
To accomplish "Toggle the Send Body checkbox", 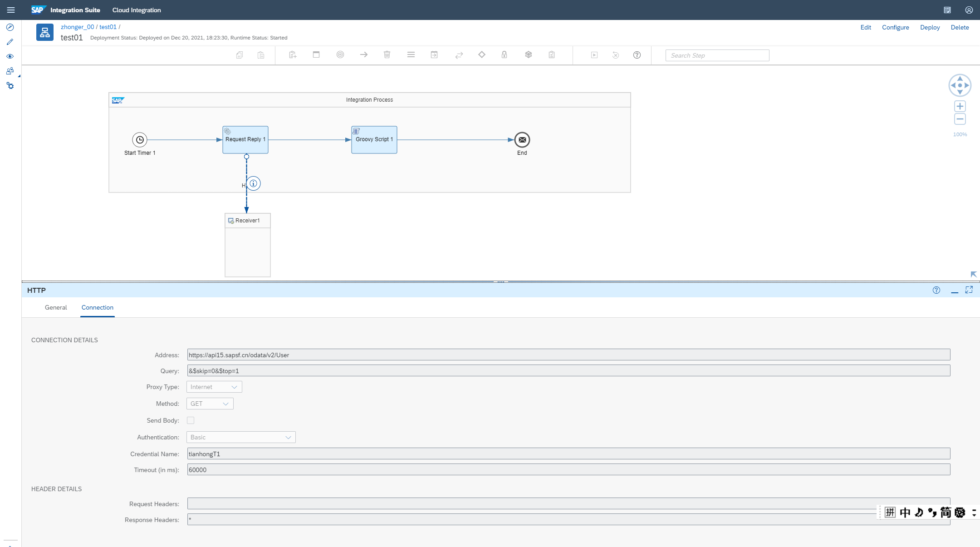I will coord(191,420).
